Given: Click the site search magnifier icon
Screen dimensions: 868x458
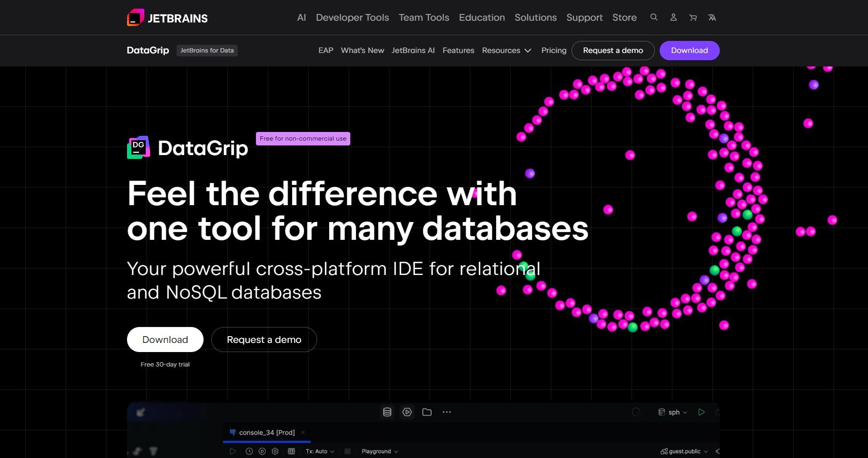Looking at the screenshot, I should pos(654,17).
